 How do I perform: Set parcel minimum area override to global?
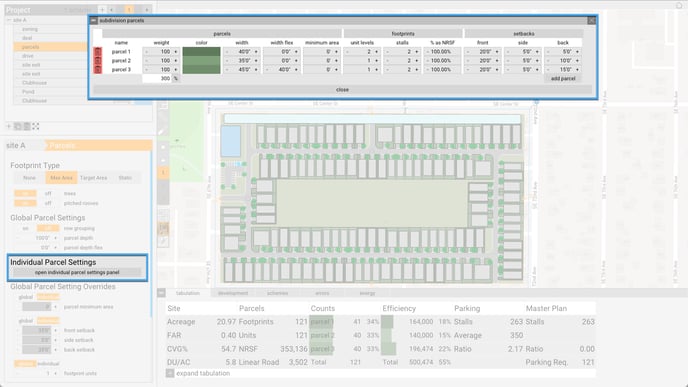(x=26, y=297)
